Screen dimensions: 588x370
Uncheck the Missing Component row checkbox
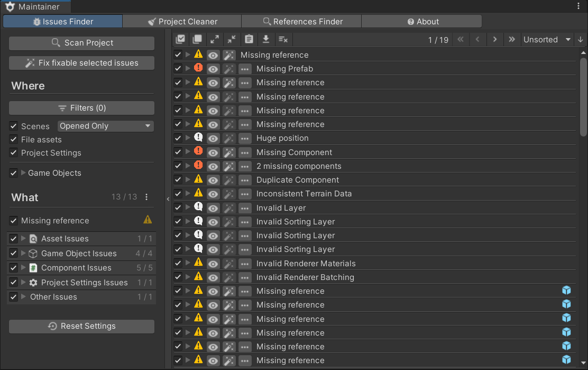[178, 152]
